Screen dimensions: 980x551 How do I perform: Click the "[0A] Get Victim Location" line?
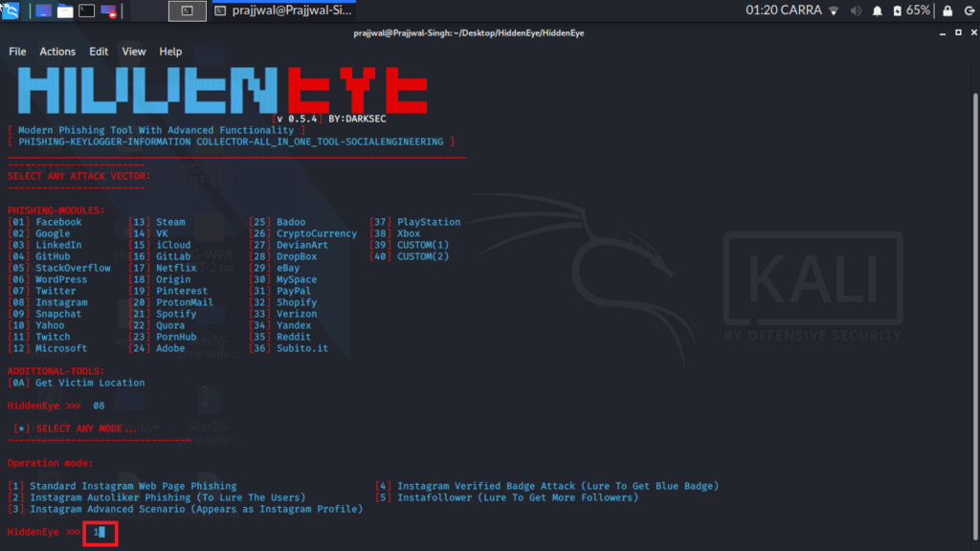click(x=77, y=383)
